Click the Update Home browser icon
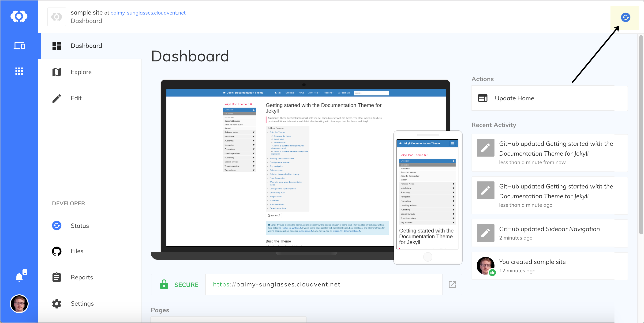The height and width of the screenshot is (323, 644). pyautogui.click(x=483, y=98)
